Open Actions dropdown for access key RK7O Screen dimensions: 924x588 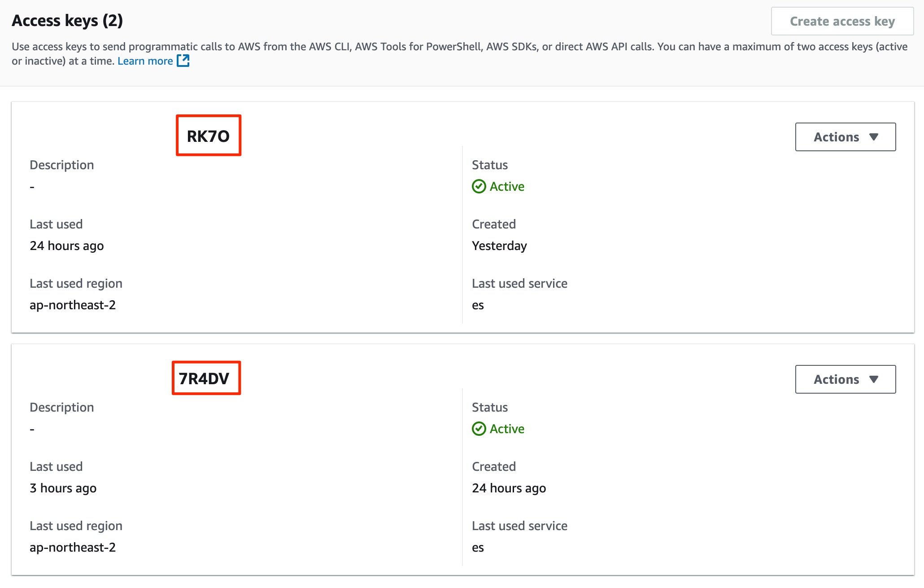coord(846,137)
